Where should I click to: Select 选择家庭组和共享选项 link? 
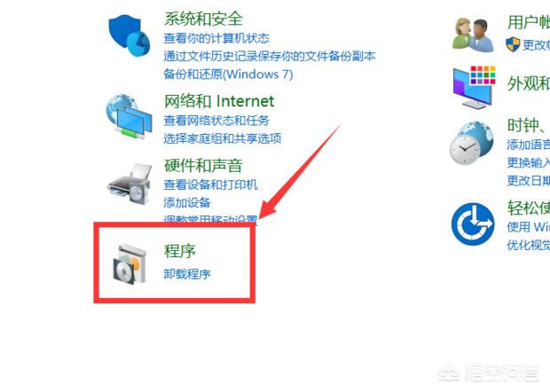coord(223,138)
